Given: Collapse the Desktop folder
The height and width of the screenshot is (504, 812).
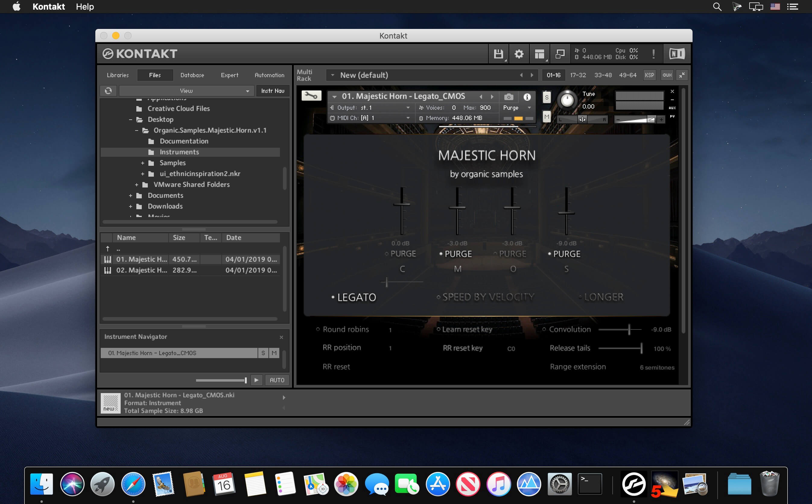Looking at the screenshot, I should (x=130, y=120).
